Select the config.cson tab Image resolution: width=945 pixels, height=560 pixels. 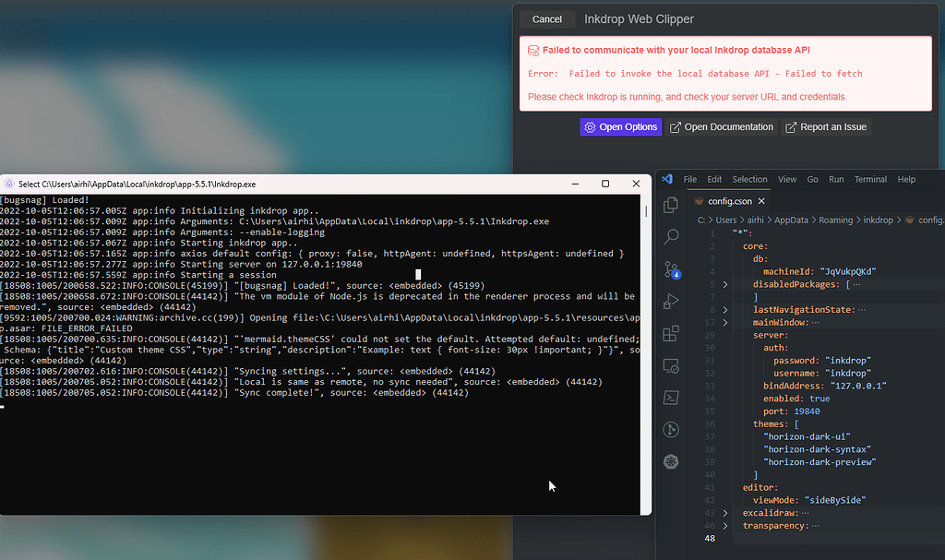[729, 201]
